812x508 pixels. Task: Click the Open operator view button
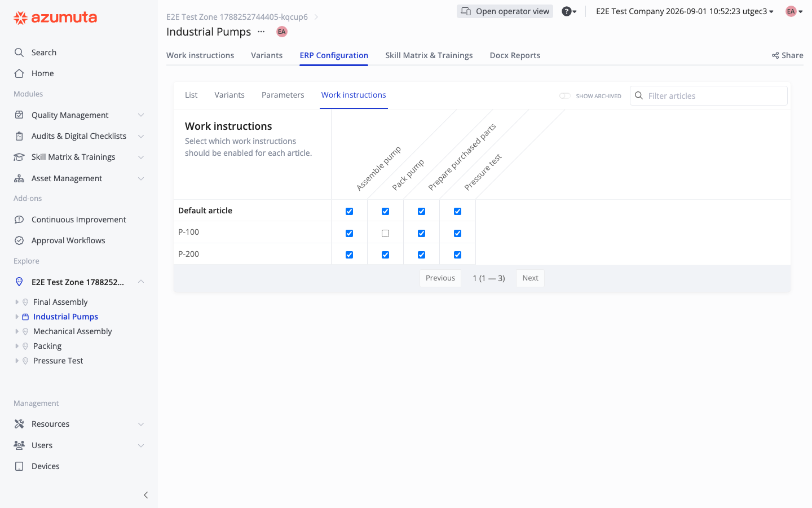[505, 11]
